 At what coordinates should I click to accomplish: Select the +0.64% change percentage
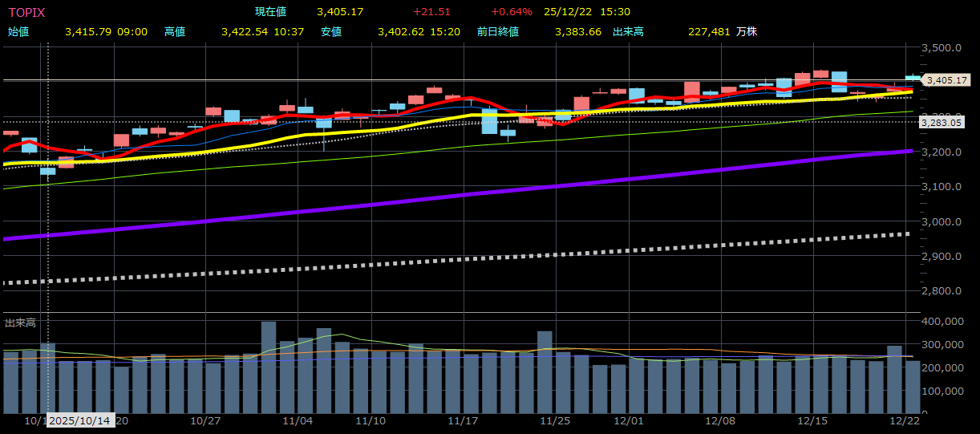[511, 12]
